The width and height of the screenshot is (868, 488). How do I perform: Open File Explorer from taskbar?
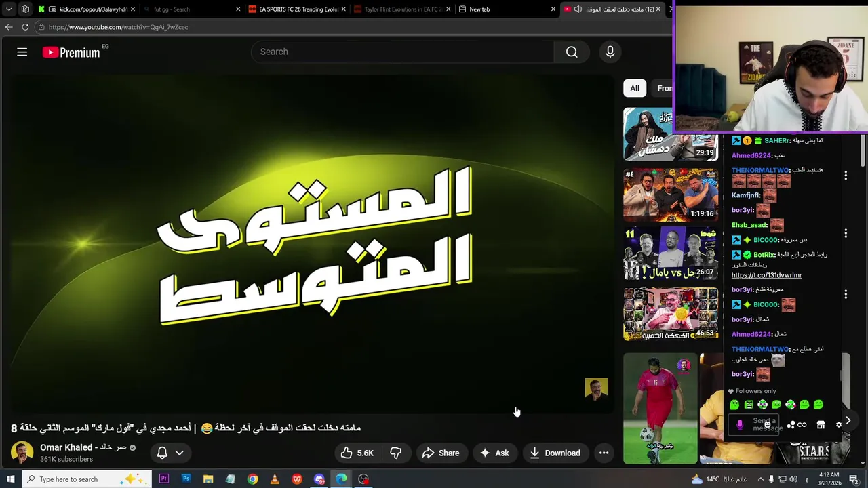coord(208,479)
